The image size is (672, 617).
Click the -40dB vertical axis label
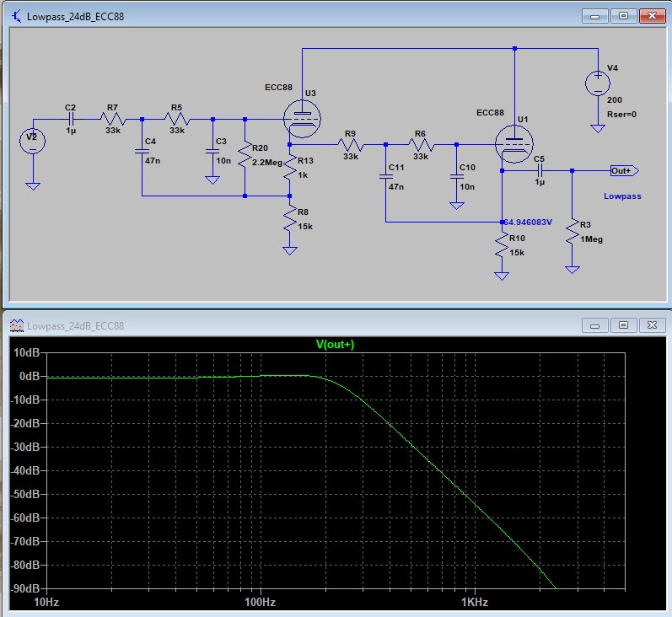(x=26, y=470)
